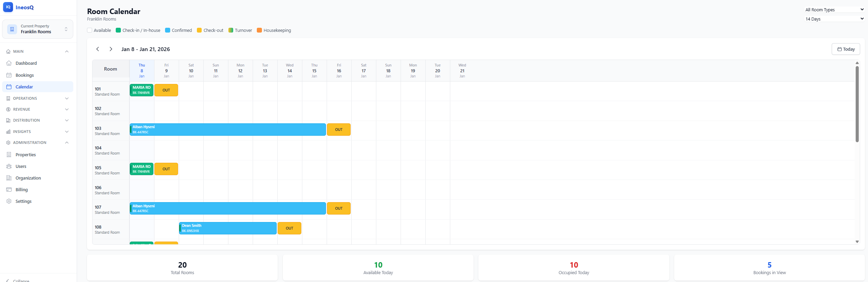Expand the REVENUE section
Image resolution: width=868 pixels, height=282 pixels.
38,109
